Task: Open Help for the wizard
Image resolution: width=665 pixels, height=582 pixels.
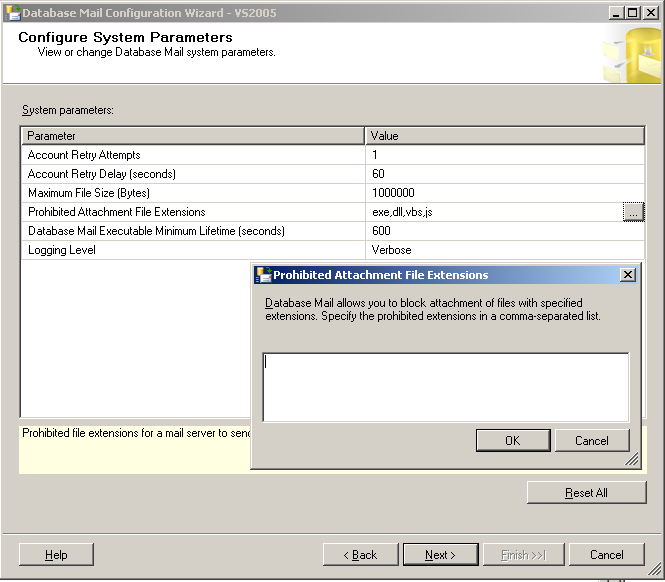Action: (x=56, y=555)
